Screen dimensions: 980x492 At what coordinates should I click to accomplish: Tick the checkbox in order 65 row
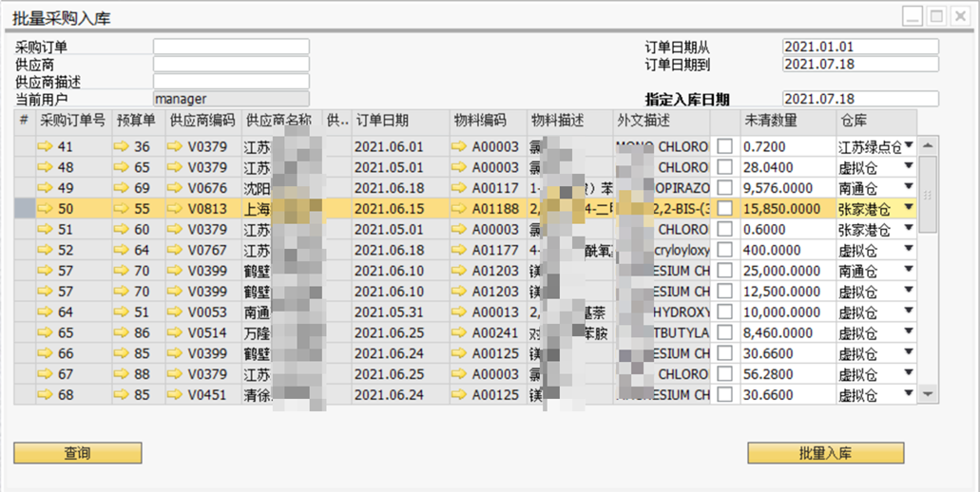coord(725,332)
